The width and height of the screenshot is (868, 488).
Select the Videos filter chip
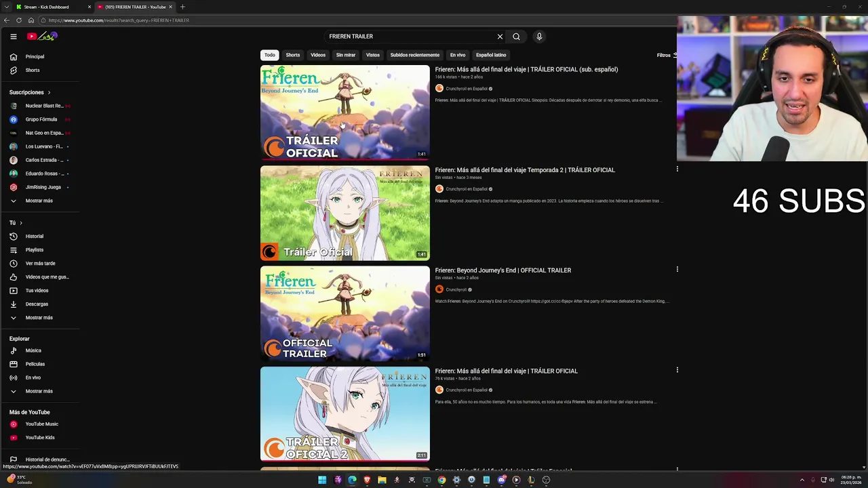pyautogui.click(x=318, y=55)
